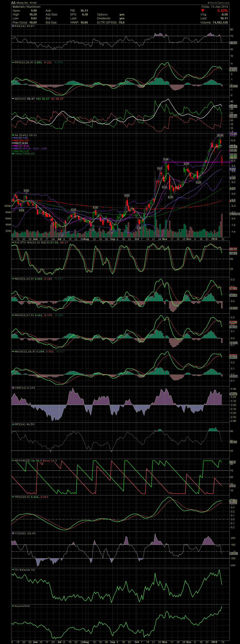
Task: Click the High value 10.20
Action: [x=33, y=15]
